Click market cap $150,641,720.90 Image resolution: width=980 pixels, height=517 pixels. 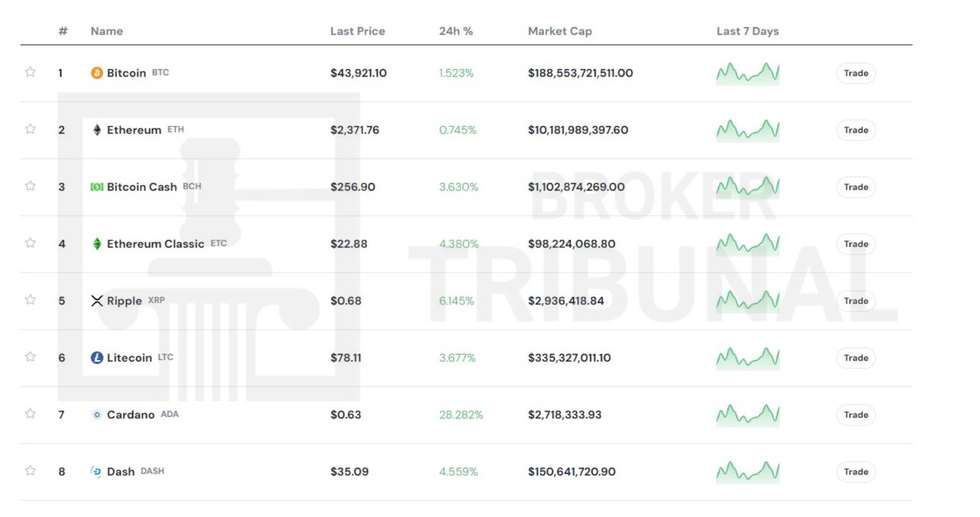(572, 471)
